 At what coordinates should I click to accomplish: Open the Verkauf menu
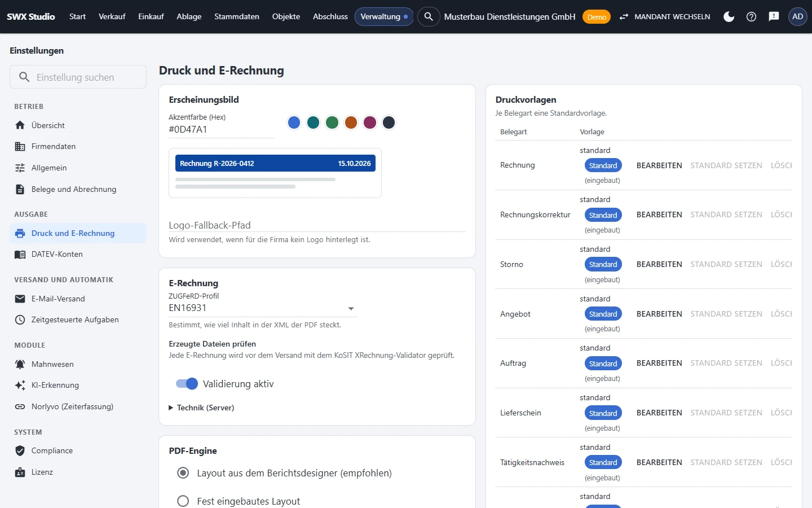[x=112, y=16]
